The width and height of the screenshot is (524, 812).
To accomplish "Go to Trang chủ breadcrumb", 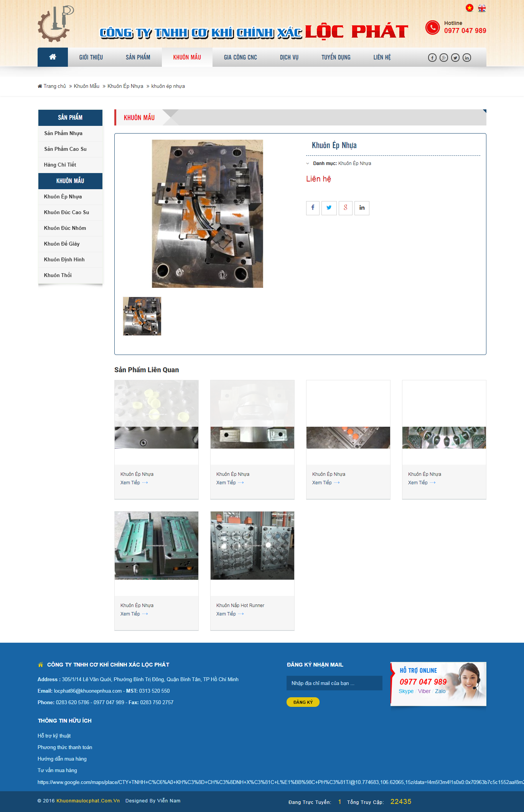I will pyautogui.click(x=52, y=86).
